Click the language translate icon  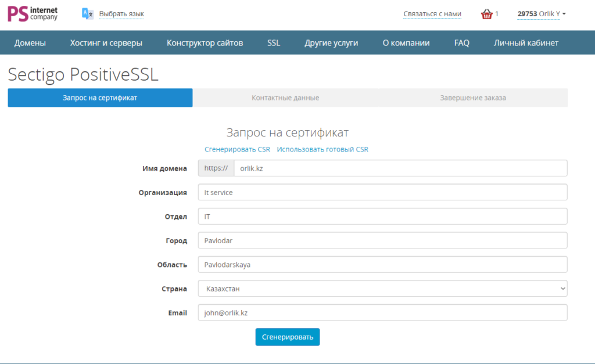[88, 14]
